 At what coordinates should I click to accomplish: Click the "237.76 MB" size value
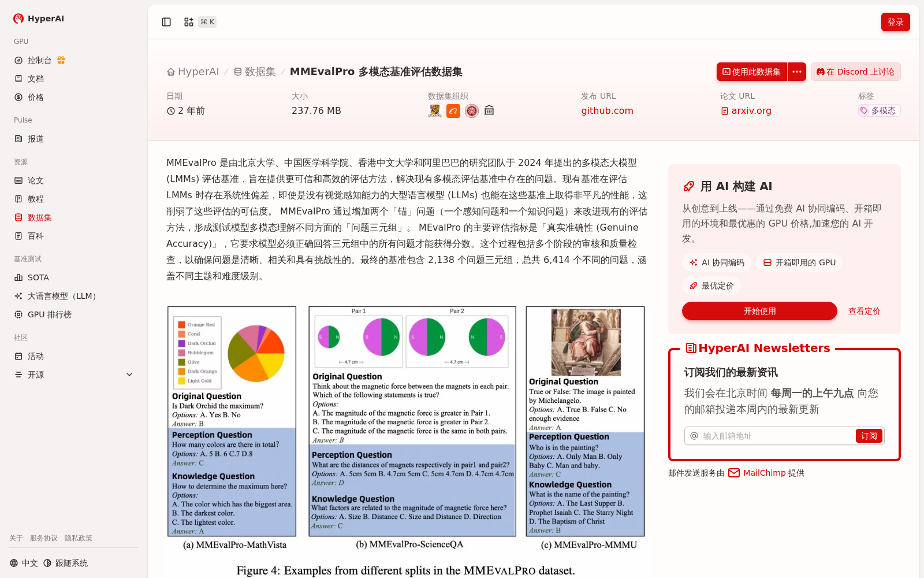coord(316,110)
